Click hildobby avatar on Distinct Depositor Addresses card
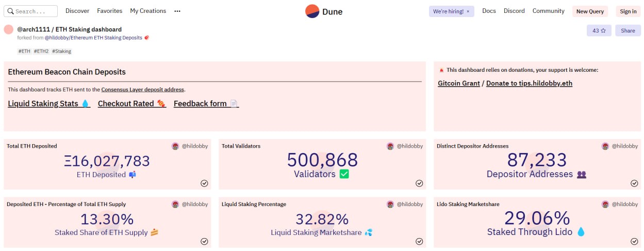The image size is (644, 251). 605,146
